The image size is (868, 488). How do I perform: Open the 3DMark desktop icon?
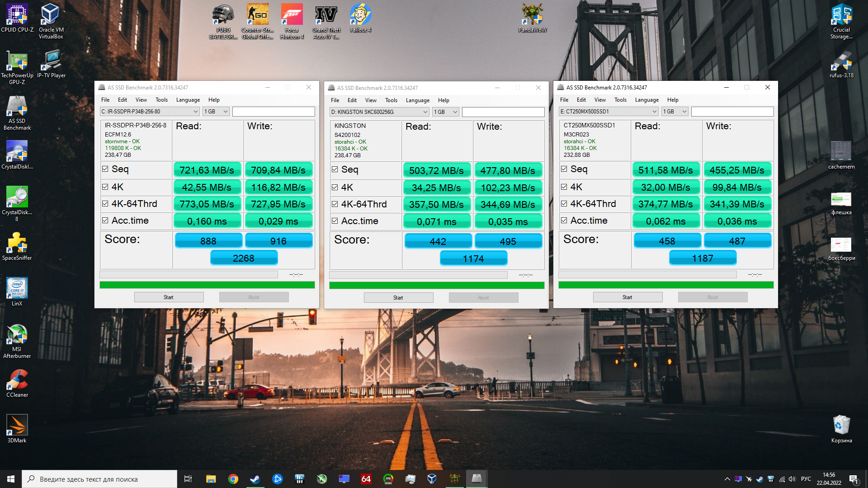tap(17, 426)
